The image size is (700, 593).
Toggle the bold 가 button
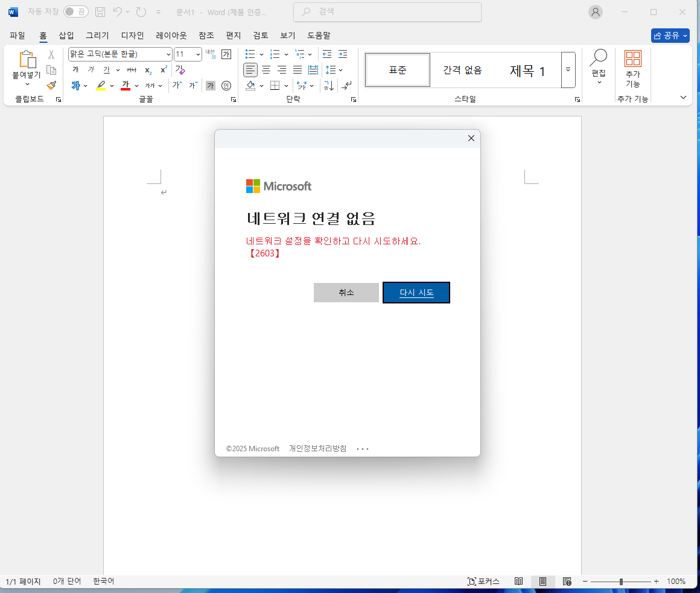click(75, 69)
